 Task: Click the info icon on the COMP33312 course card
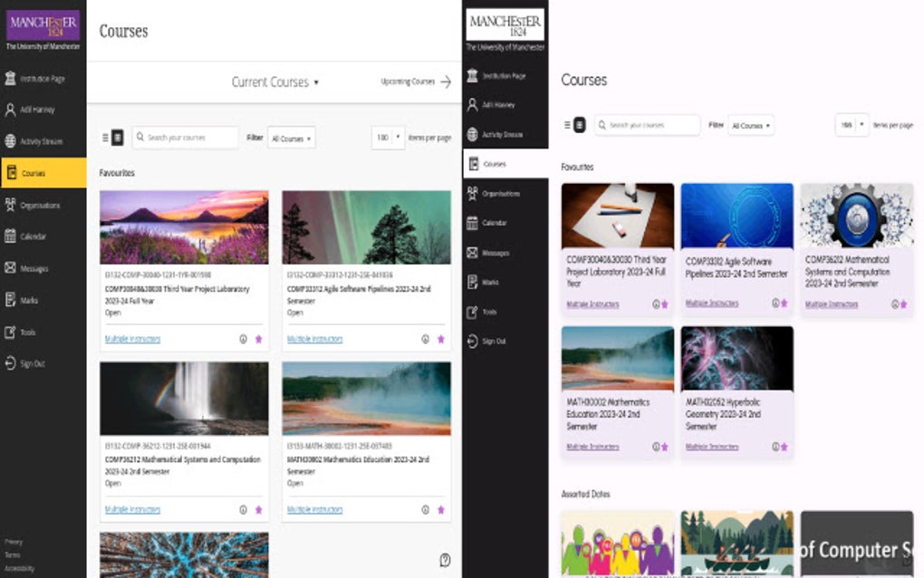click(x=425, y=340)
